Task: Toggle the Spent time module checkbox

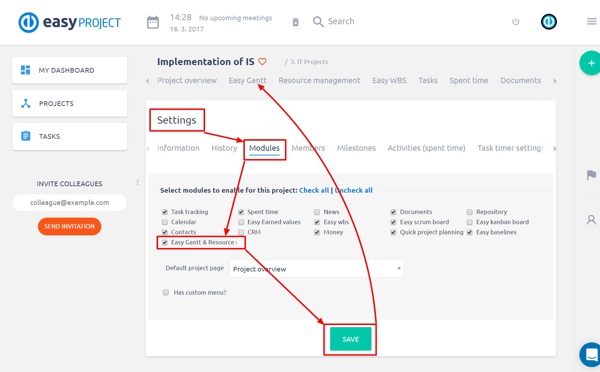Action: pos(241,212)
